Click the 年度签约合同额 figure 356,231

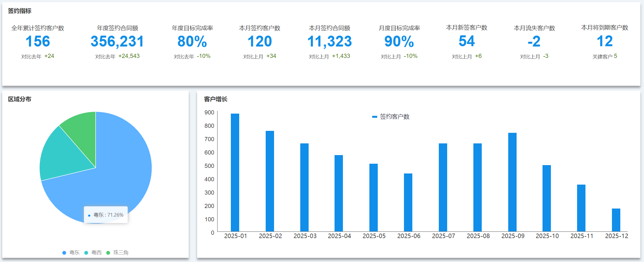point(117,41)
